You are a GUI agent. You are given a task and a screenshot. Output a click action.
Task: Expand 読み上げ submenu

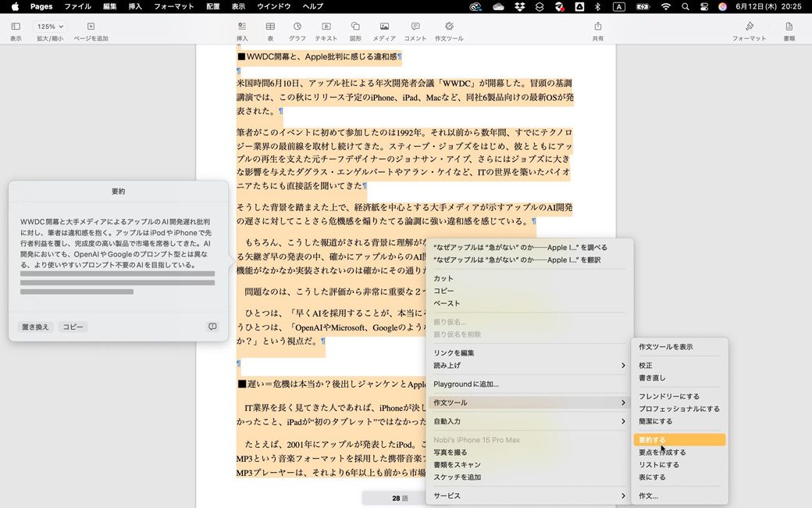click(529, 366)
